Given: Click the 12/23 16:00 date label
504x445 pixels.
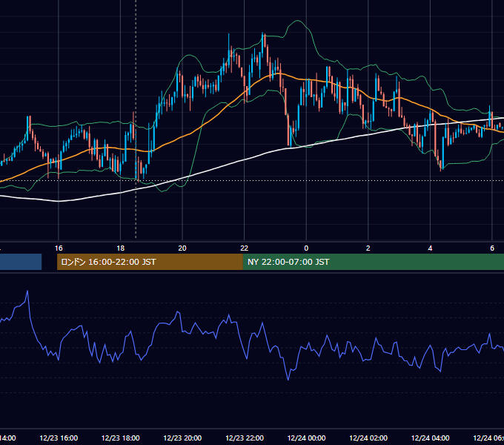Looking at the screenshot, I should pos(59,438).
